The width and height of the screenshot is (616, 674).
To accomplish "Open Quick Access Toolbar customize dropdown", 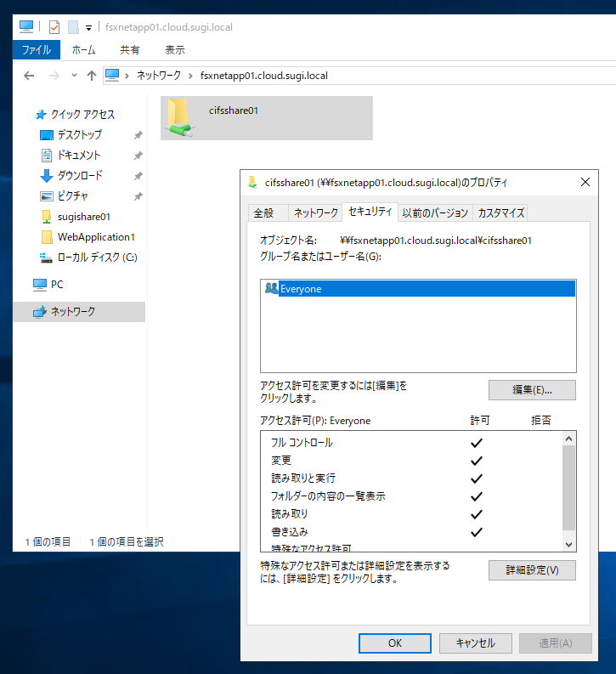I will click(88, 28).
